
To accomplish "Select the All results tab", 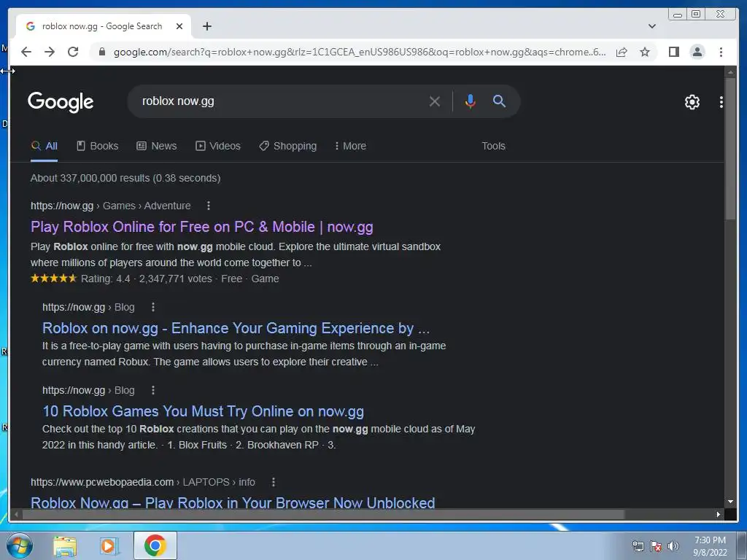I will tap(44, 146).
